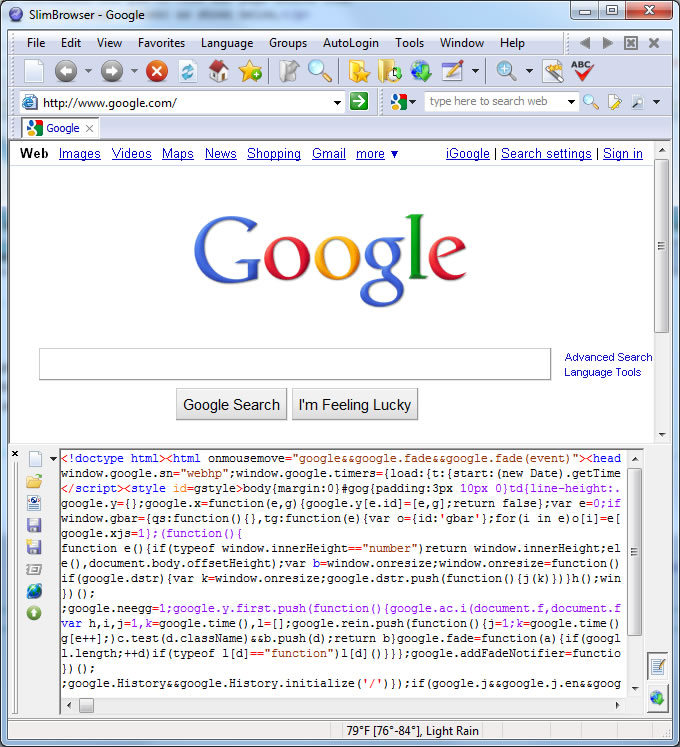
Task: Open the zoom level dropdown arrow
Action: tap(529, 71)
